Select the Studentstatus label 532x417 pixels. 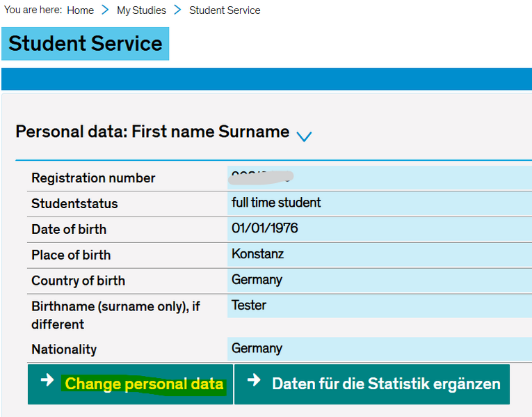coord(74,204)
